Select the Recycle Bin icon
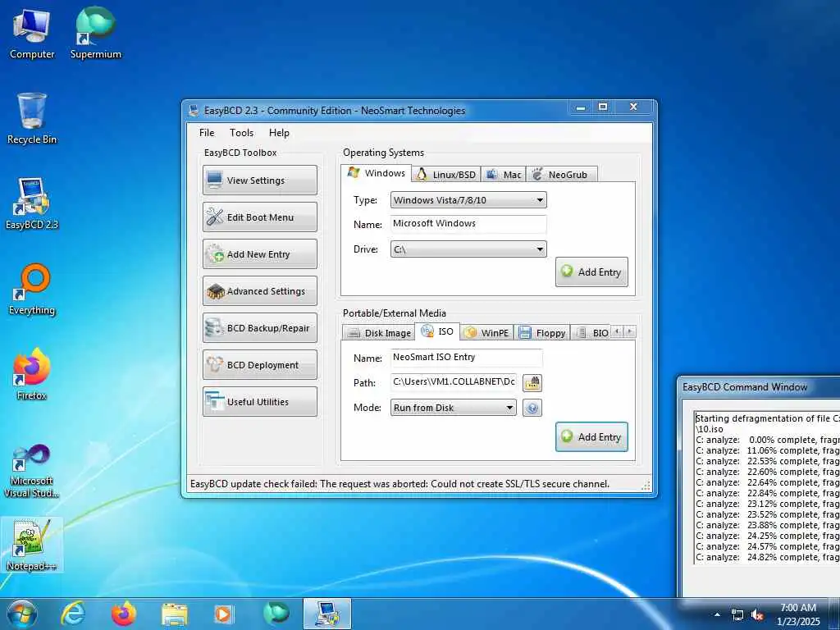Image resolution: width=840 pixels, height=630 pixels. 32,118
